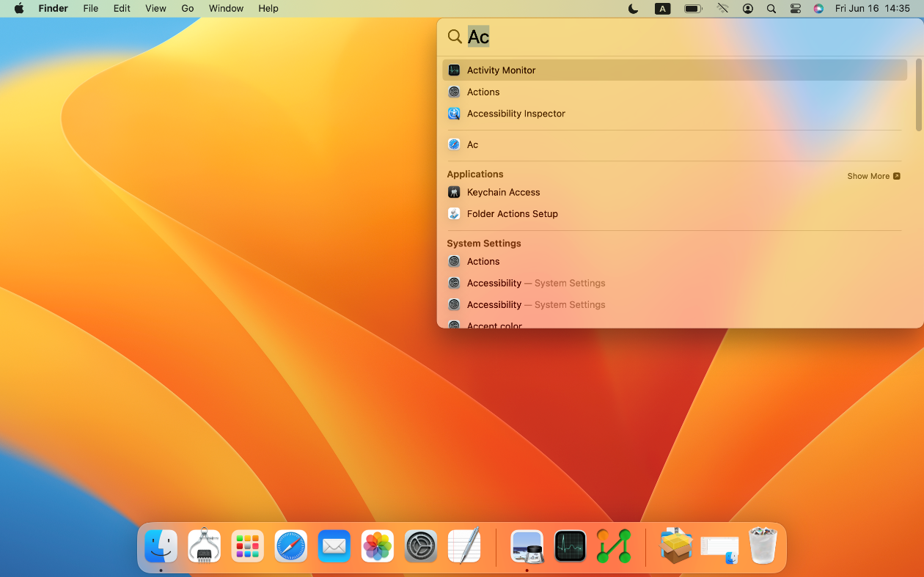Click the Spotlight results scrollbar
924x577 pixels.
[x=919, y=95]
